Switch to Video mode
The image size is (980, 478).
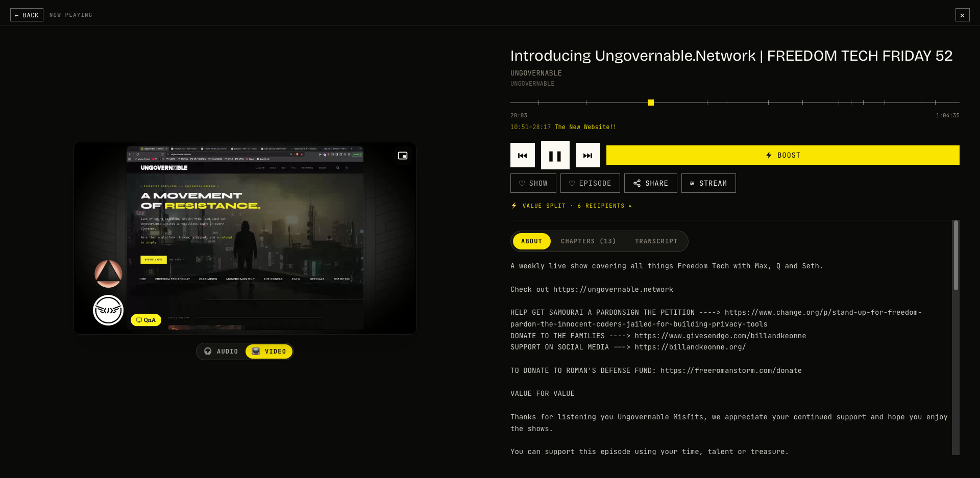[269, 351]
